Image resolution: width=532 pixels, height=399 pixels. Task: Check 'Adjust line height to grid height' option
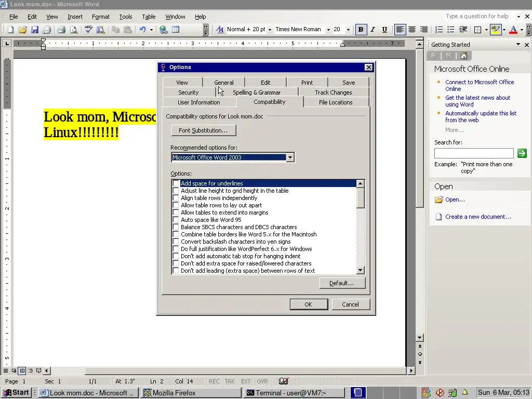(176, 191)
